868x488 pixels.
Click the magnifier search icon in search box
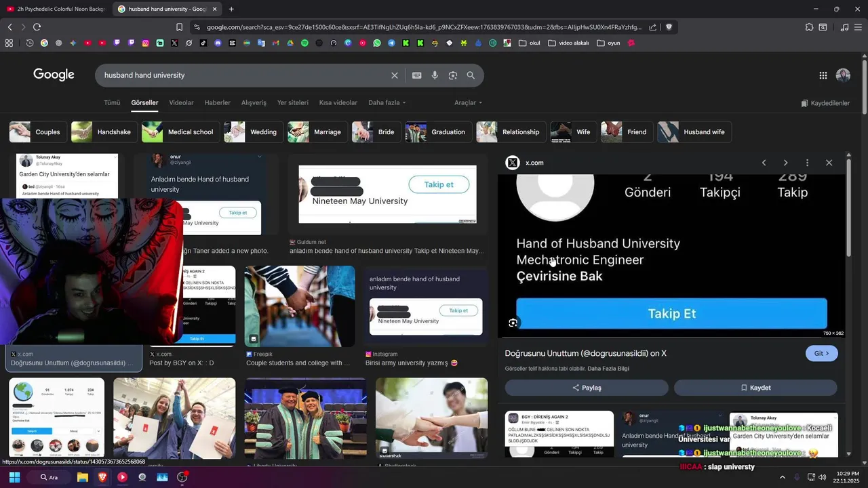tap(471, 75)
